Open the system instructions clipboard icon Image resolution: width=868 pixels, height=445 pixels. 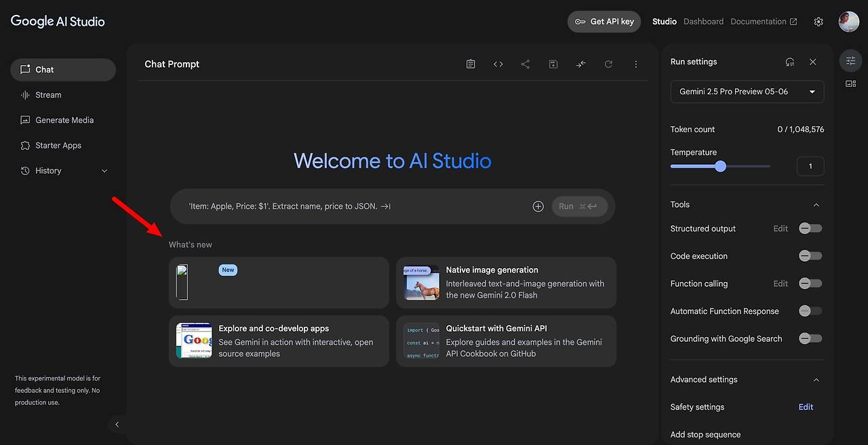coord(471,63)
